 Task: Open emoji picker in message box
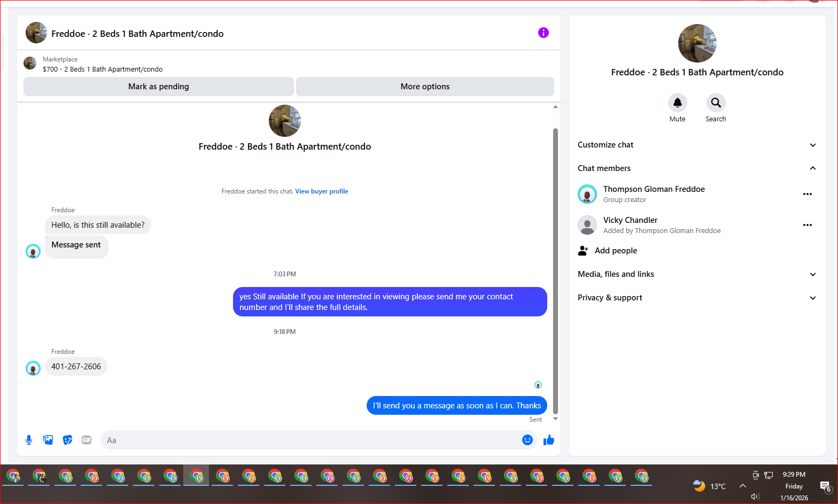[x=527, y=440]
